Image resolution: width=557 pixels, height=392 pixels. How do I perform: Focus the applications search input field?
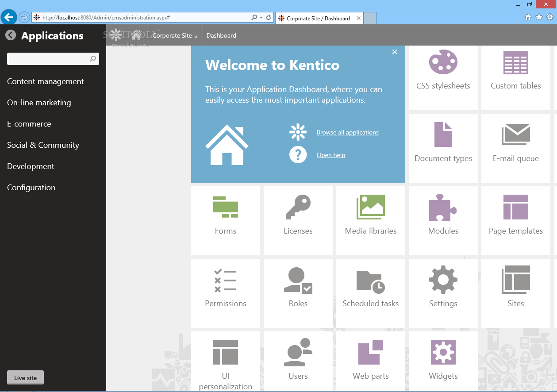point(53,58)
